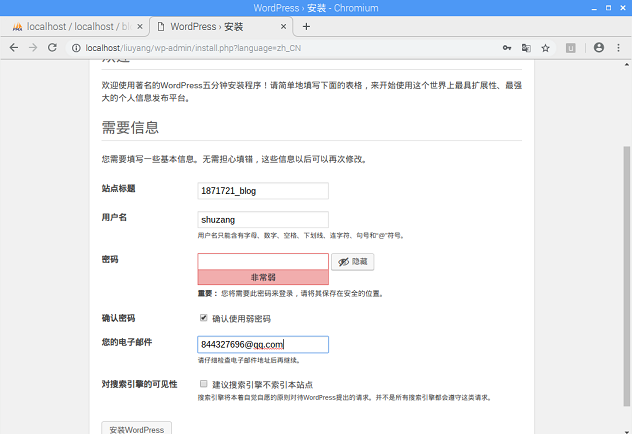This screenshot has width=632, height=434.
Task: Click the address bar URL
Action: pyautogui.click(x=193, y=48)
